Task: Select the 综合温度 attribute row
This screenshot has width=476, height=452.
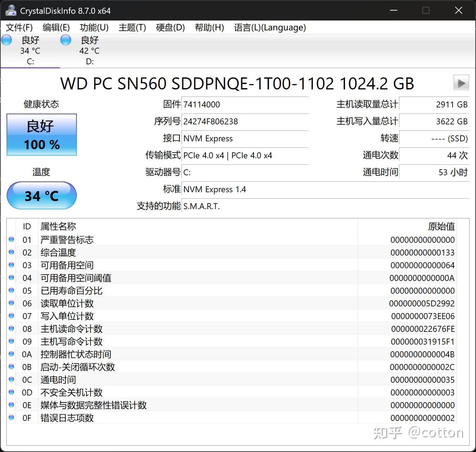Action: coord(232,252)
